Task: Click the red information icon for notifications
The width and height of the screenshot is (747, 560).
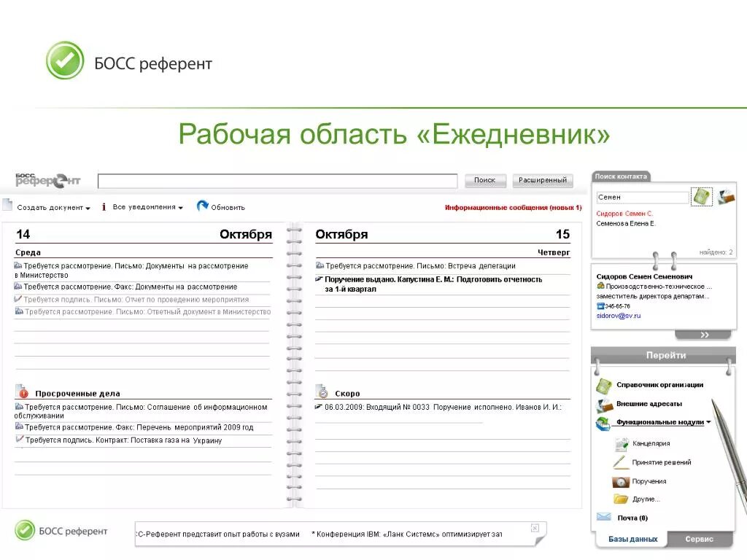Action: 104,207
